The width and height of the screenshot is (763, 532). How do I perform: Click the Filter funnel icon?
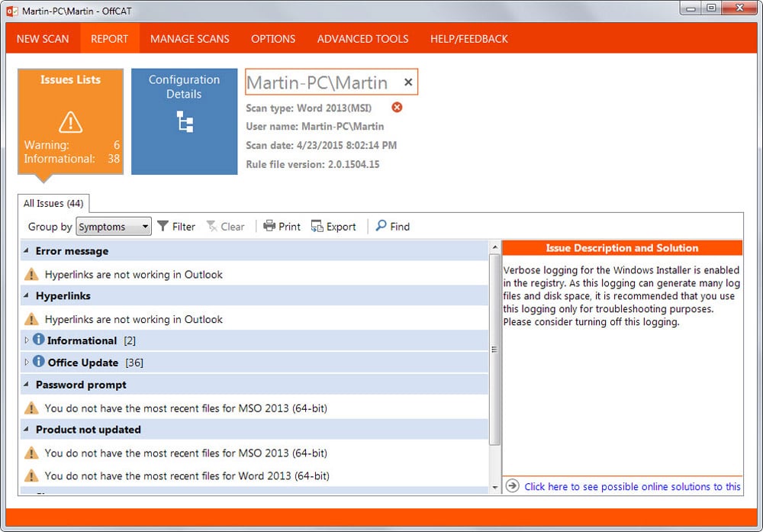coord(163,227)
